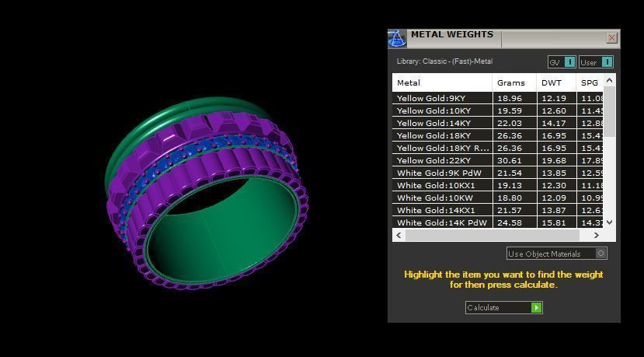Viewport: 644px width, 357px height.
Task: Click the SPG column header
Action: (x=590, y=82)
